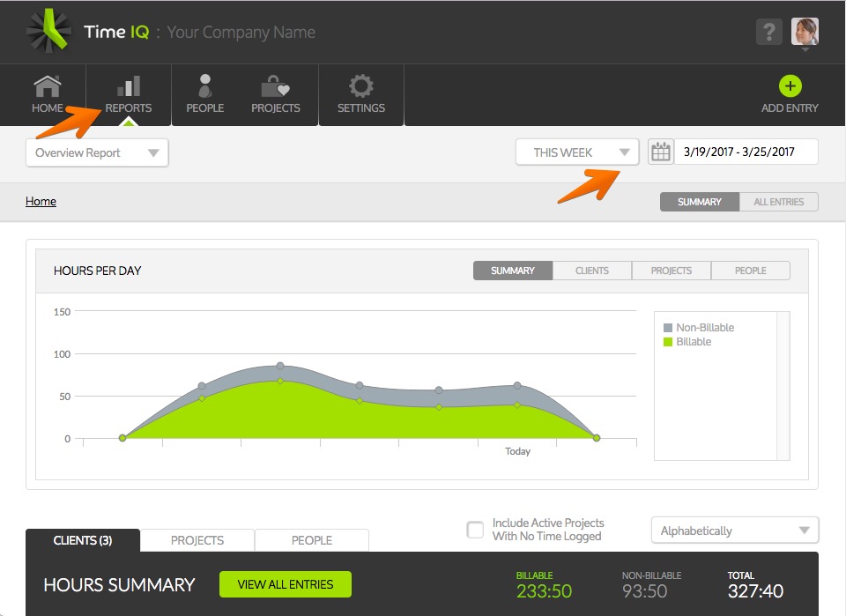846x616 pixels.
Task: Click the Time IQ clock logo
Action: pyautogui.click(x=49, y=31)
